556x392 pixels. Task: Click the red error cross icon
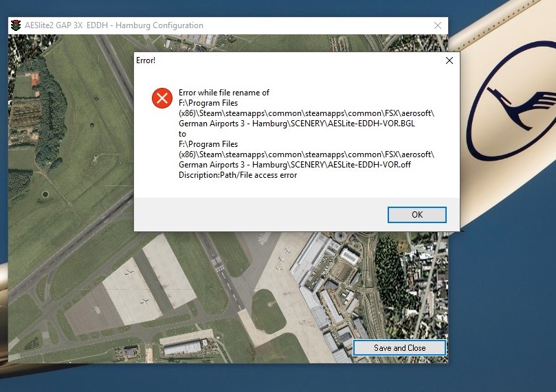tap(162, 98)
